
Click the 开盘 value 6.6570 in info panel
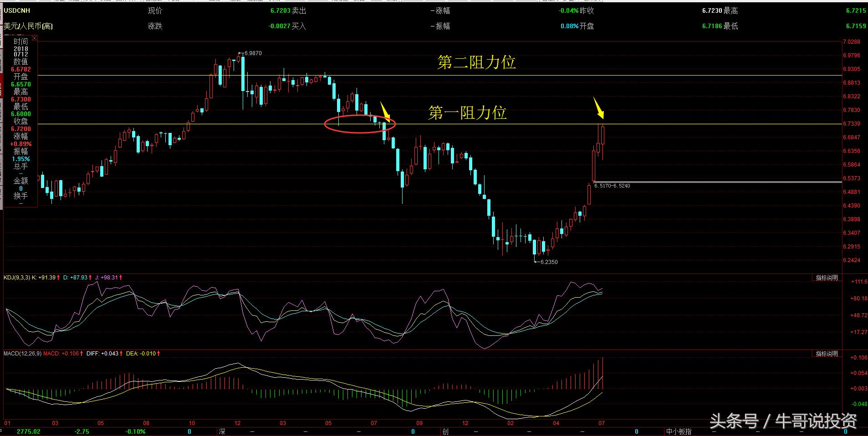[x=21, y=84]
